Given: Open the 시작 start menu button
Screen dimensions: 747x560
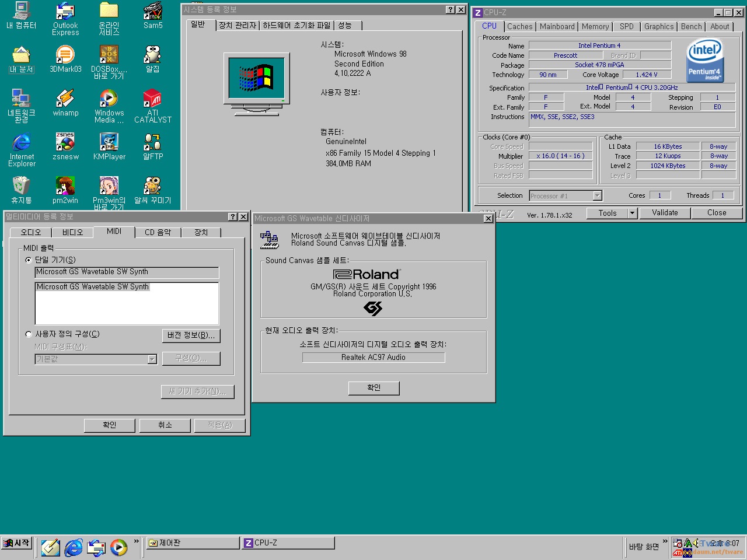Looking at the screenshot, I should click(x=17, y=543).
